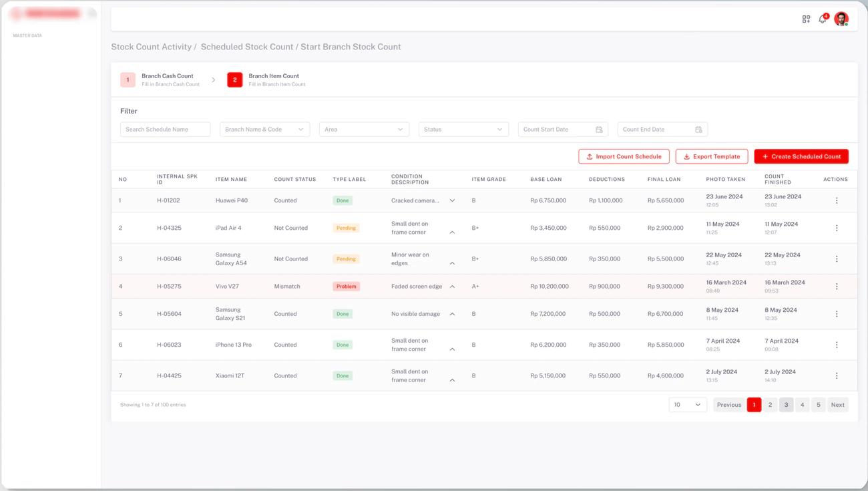The width and height of the screenshot is (868, 491).
Task: Go to page 2
Action: tap(770, 405)
